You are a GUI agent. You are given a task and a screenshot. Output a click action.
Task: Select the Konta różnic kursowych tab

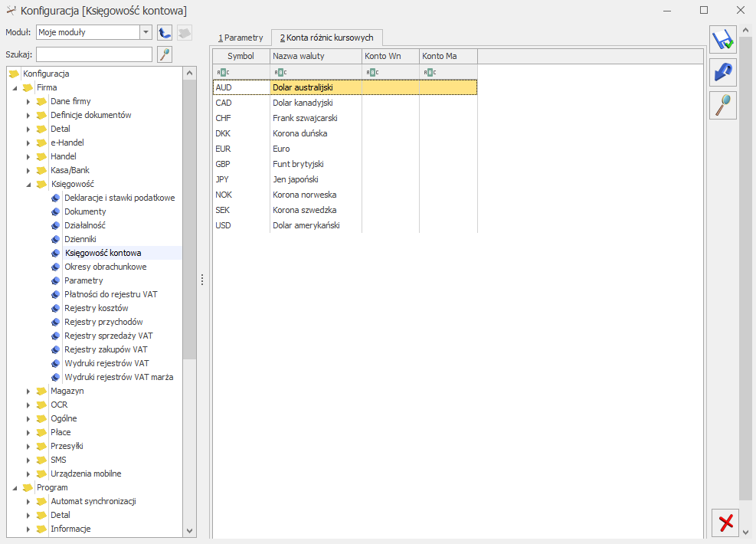click(x=326, y=38)
